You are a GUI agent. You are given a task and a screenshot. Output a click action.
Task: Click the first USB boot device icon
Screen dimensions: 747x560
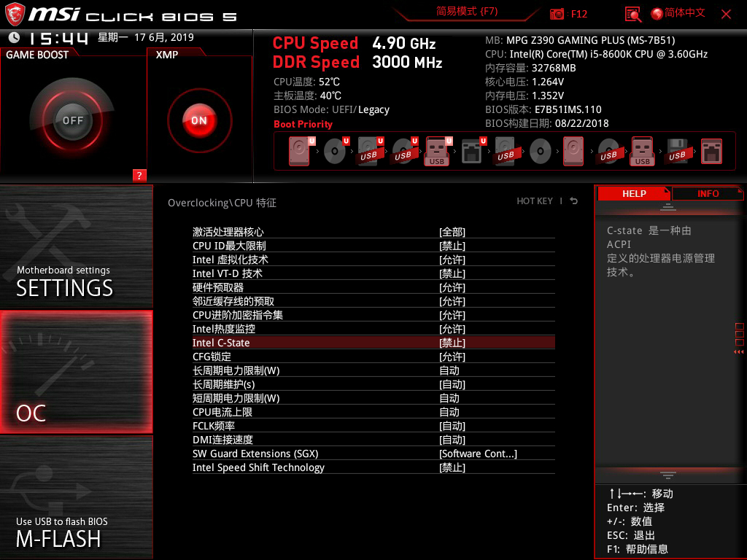[x=370, y=151]
